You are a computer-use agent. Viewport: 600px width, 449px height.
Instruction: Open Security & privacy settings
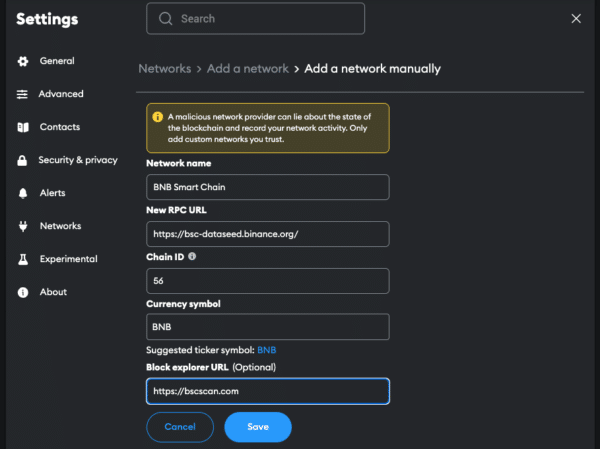[78, 160]
